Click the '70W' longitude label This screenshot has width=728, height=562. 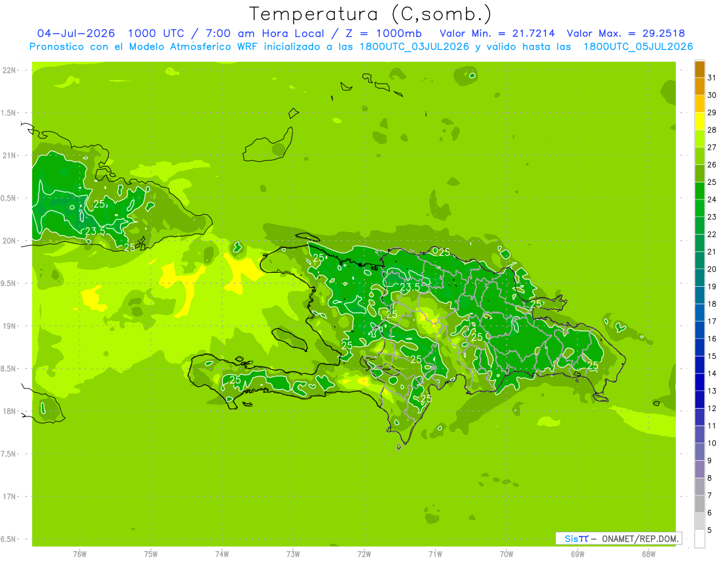click(x=507, y=554)
